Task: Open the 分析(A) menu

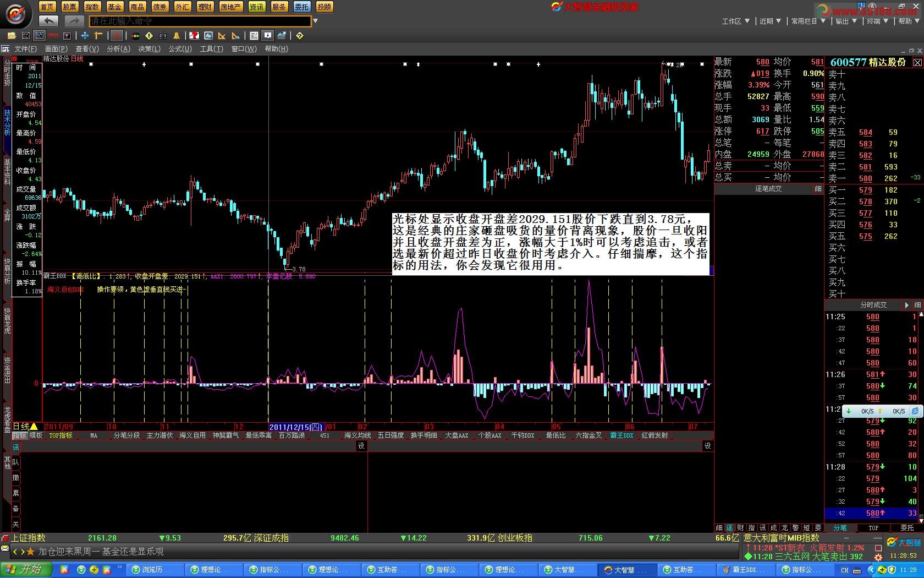Action: 118,49
